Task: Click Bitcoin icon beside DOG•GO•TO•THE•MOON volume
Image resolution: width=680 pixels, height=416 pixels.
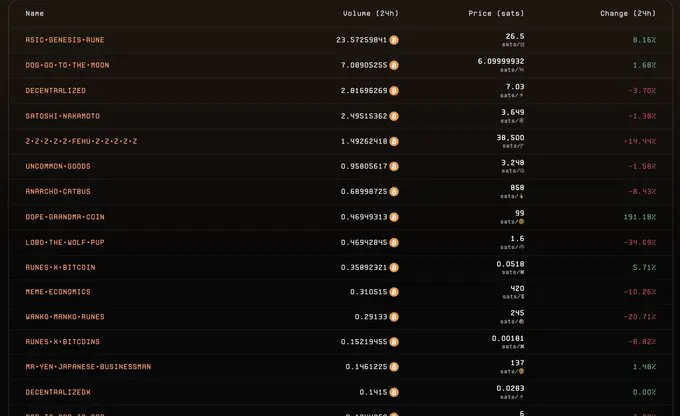Action: (x=394, y=65)
